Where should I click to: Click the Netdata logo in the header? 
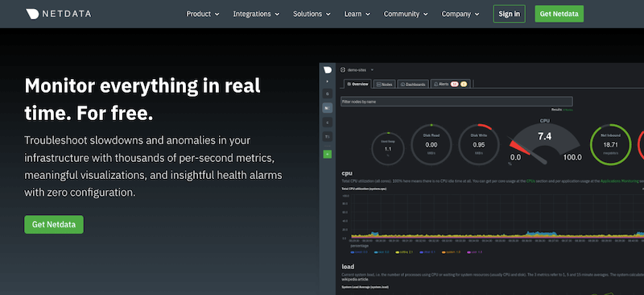tap(58, 14)
